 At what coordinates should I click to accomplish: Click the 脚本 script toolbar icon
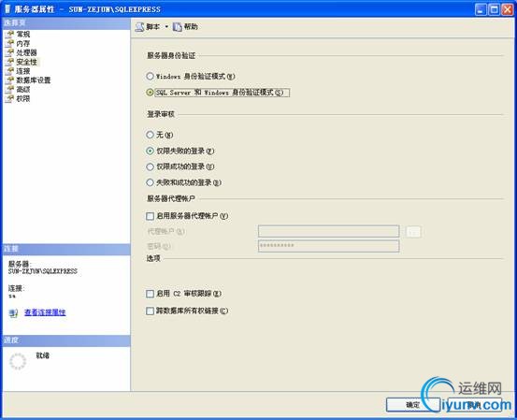(139, 27)
